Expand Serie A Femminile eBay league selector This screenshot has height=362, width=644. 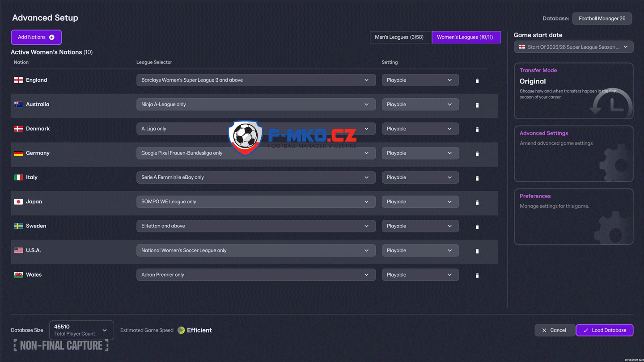click(256, 177)
